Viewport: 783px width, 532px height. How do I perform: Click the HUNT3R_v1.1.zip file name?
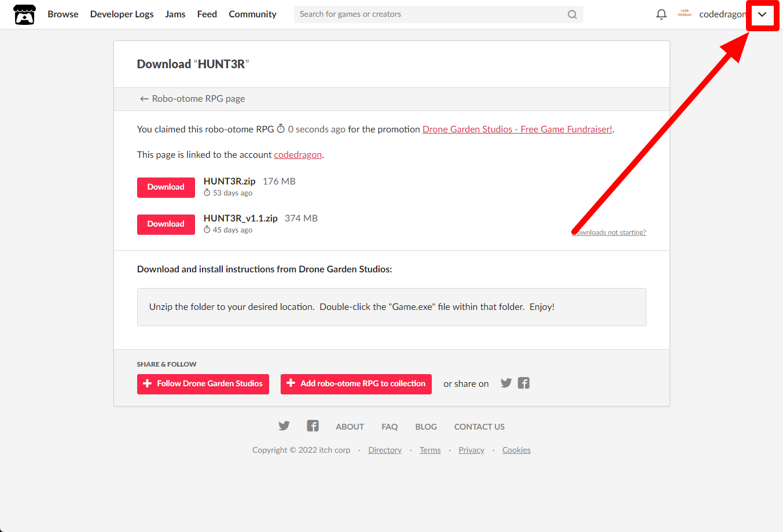point(241,219)
